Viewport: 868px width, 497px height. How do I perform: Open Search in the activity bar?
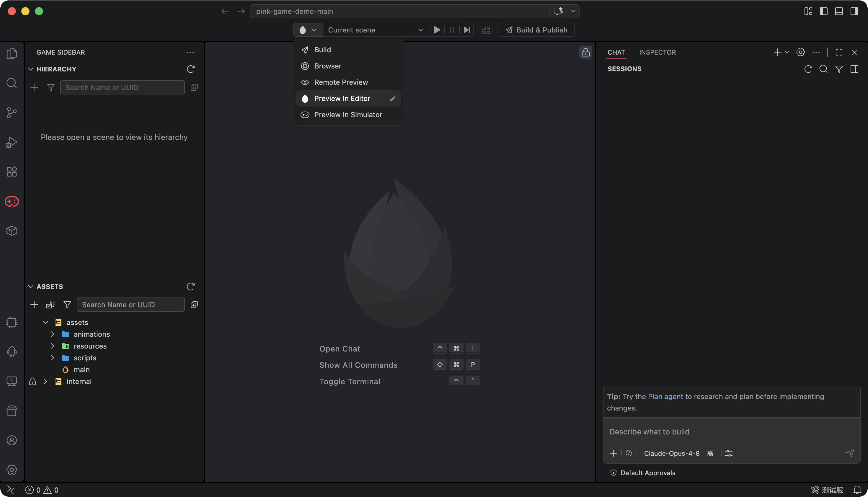[x=12, y=83]
